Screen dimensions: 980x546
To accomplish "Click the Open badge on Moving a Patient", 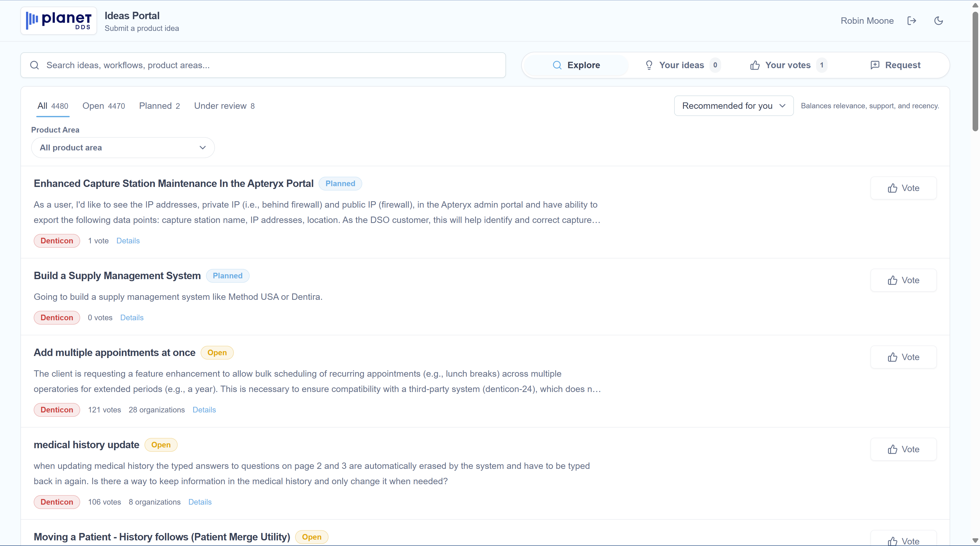I will pyautogui.click(x=312, y=537).
